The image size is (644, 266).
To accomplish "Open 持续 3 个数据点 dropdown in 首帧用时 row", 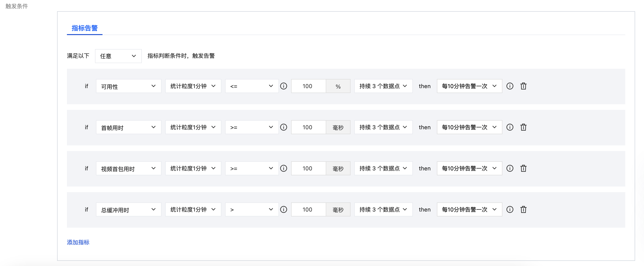I will click(x=383, y=127).
